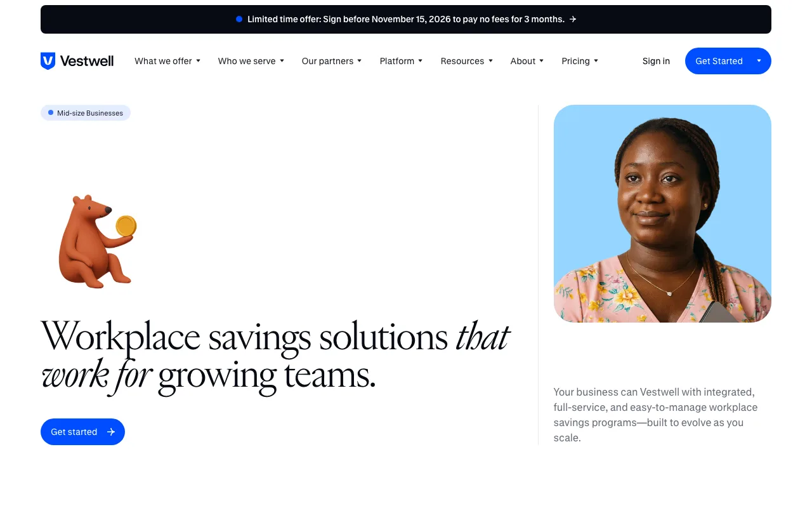Click the Sign in link
Image resolution: width=812 pixels, height=508 pixels.
click(656, 61)
